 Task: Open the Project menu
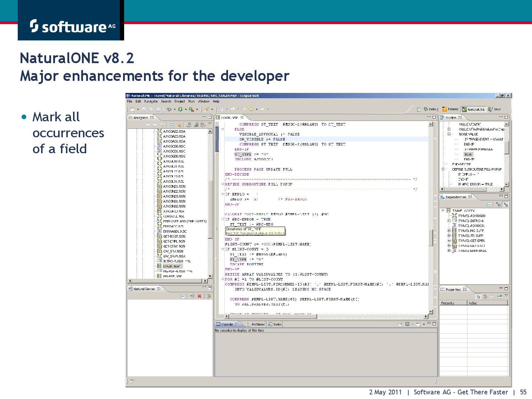pyautogui.click(x=179, y=101)
